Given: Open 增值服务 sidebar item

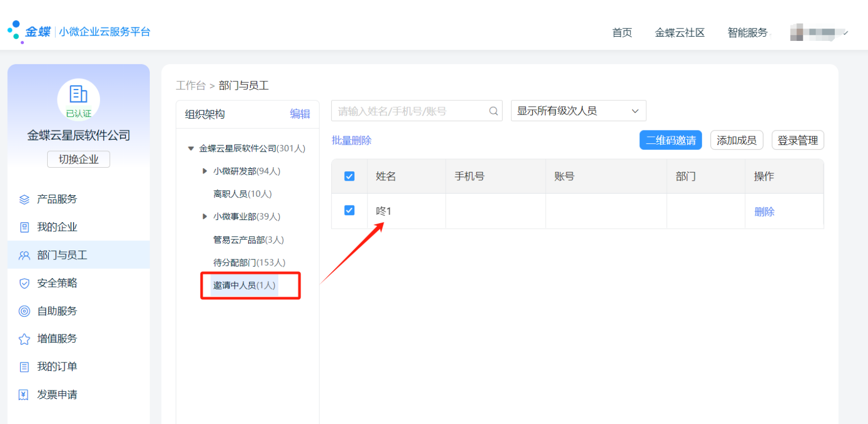Looking at the screenshot, I should click(x=79, y=339).
